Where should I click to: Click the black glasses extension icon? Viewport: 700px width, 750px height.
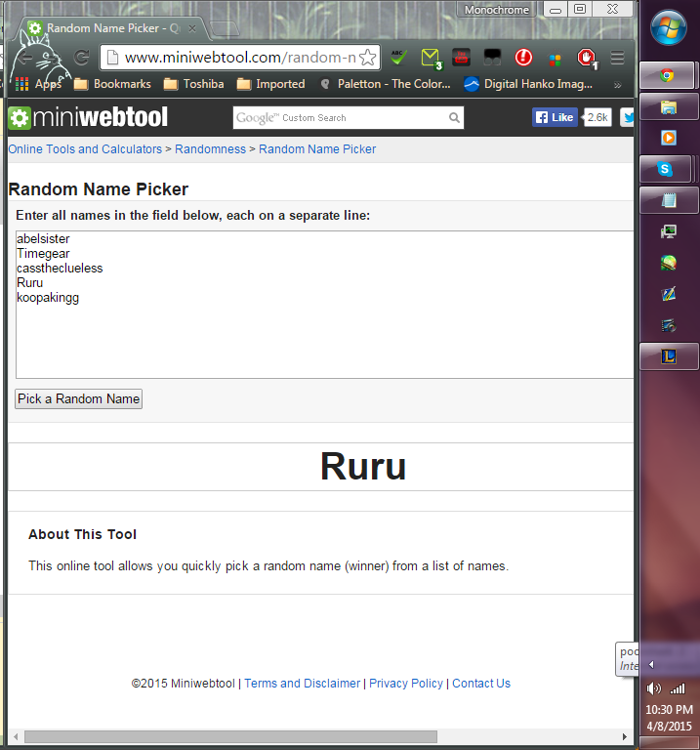pyautogui.click(x=492, y=58)
